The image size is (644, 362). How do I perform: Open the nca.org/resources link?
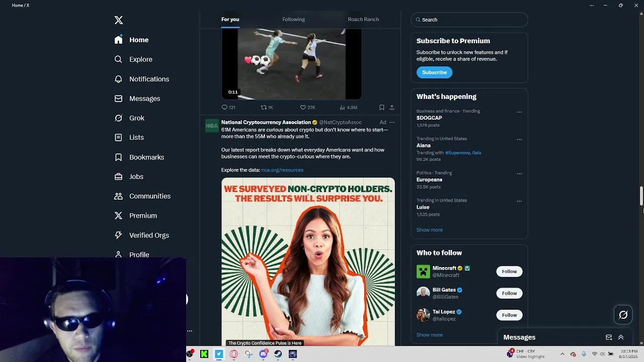point(282,170)
